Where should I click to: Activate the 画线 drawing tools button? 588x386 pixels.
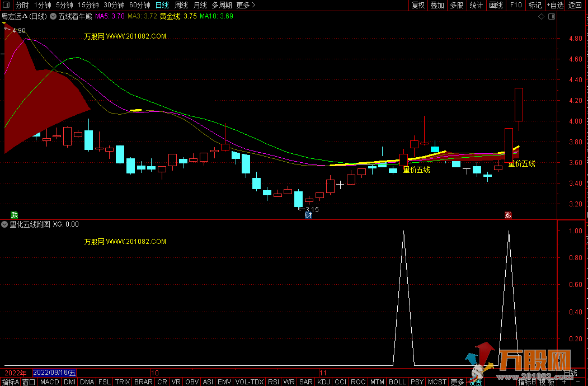496,5
